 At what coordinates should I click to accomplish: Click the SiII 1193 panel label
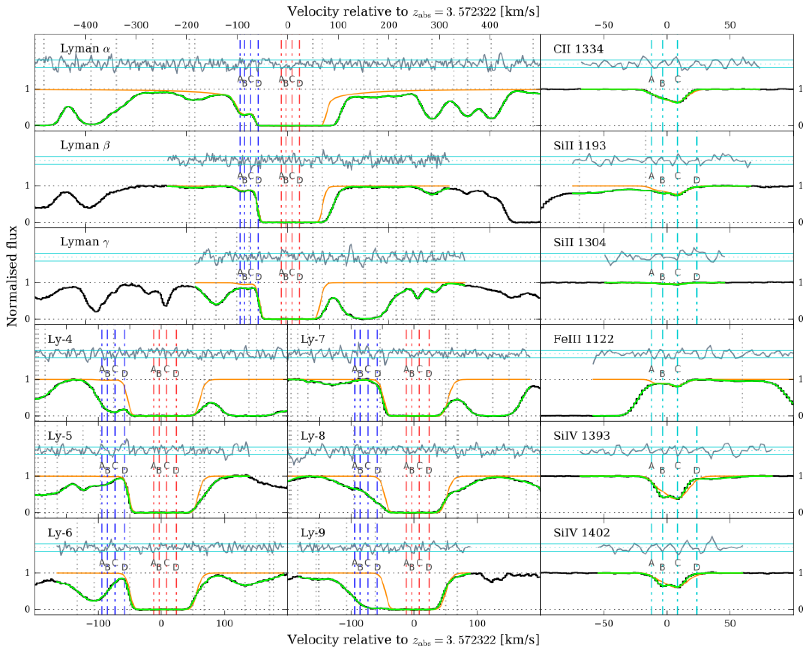(580, 145)
